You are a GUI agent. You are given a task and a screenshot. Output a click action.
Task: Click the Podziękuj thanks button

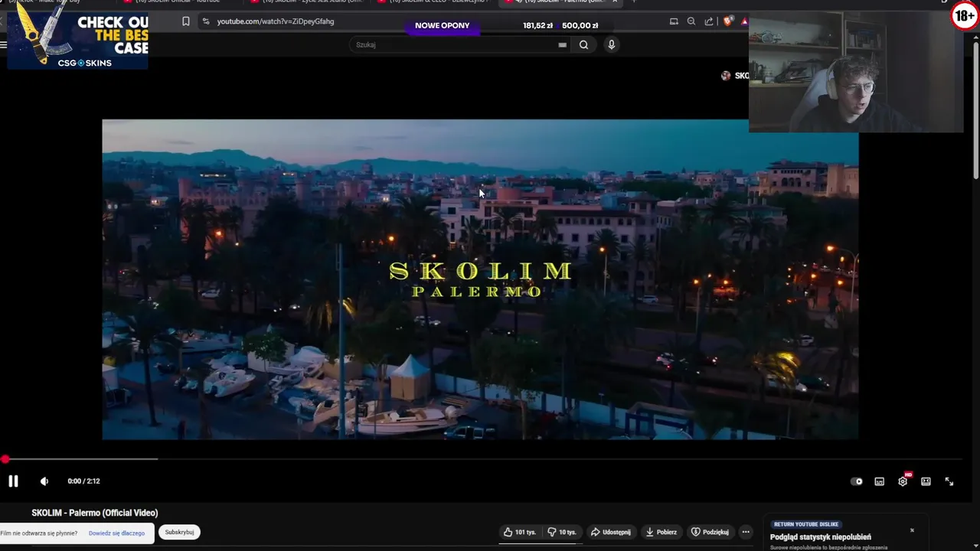tap(710, 532)
